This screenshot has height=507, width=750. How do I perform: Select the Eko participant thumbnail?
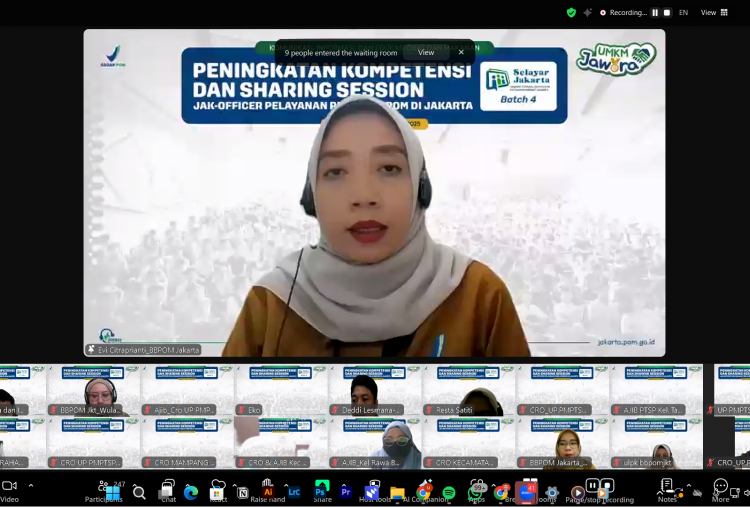pyautogui.click(x=281, y=390)
